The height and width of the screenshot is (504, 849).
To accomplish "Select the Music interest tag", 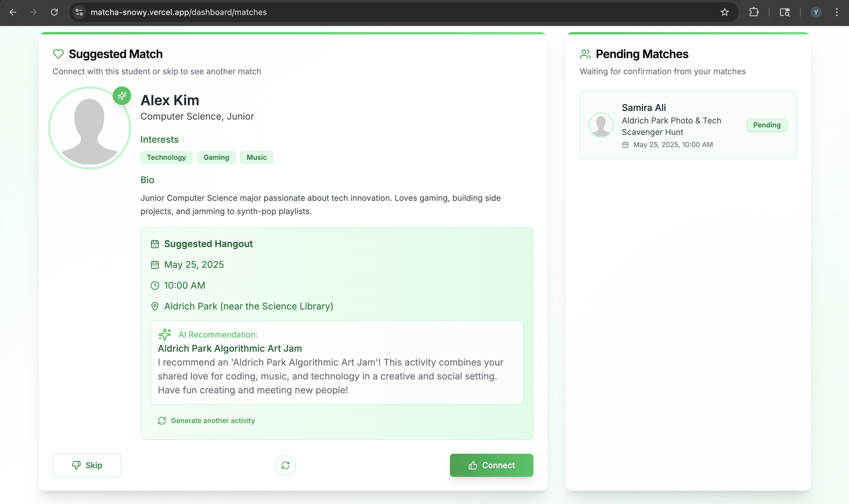I will pos(256,157).
